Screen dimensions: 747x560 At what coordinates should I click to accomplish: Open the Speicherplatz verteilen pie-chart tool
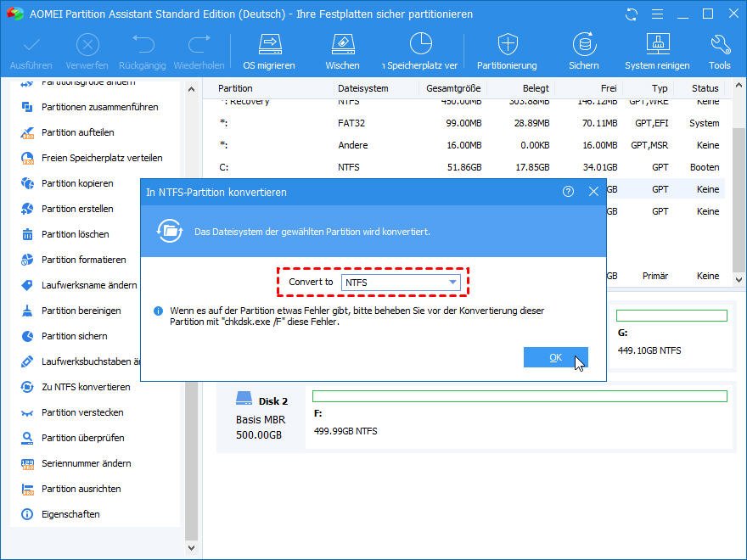coord(421,52)
